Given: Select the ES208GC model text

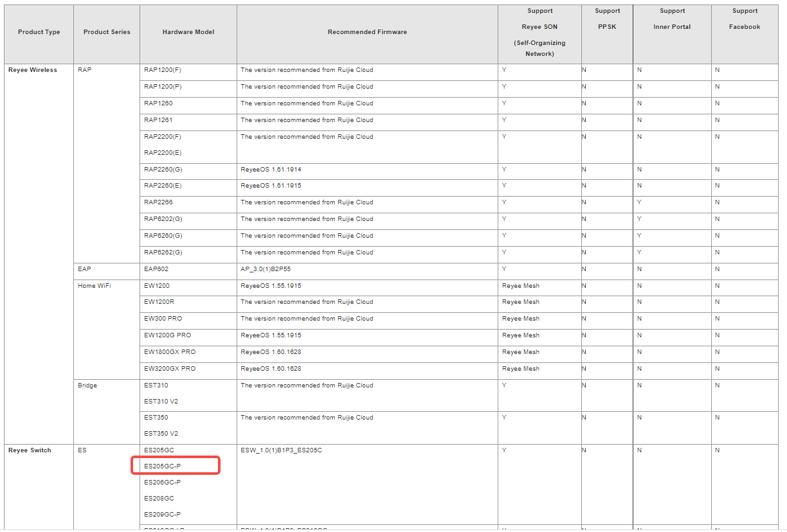Looking at the screenshot, I should [159, 498].
